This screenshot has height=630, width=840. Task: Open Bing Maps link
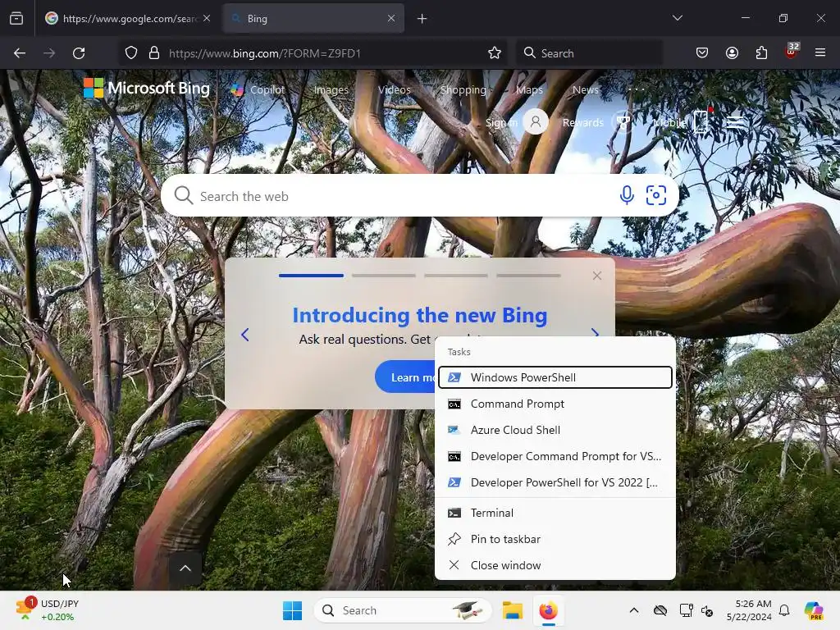click(x=529, y=90)
